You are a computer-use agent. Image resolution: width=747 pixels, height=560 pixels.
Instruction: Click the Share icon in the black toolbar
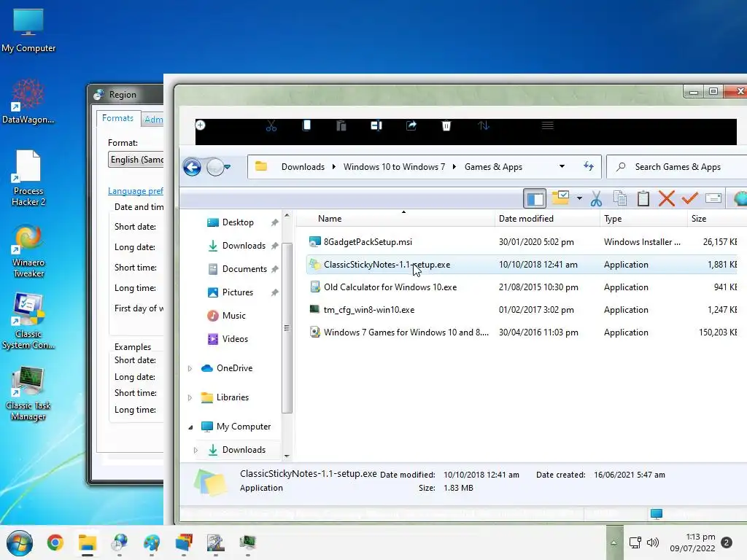411,125
